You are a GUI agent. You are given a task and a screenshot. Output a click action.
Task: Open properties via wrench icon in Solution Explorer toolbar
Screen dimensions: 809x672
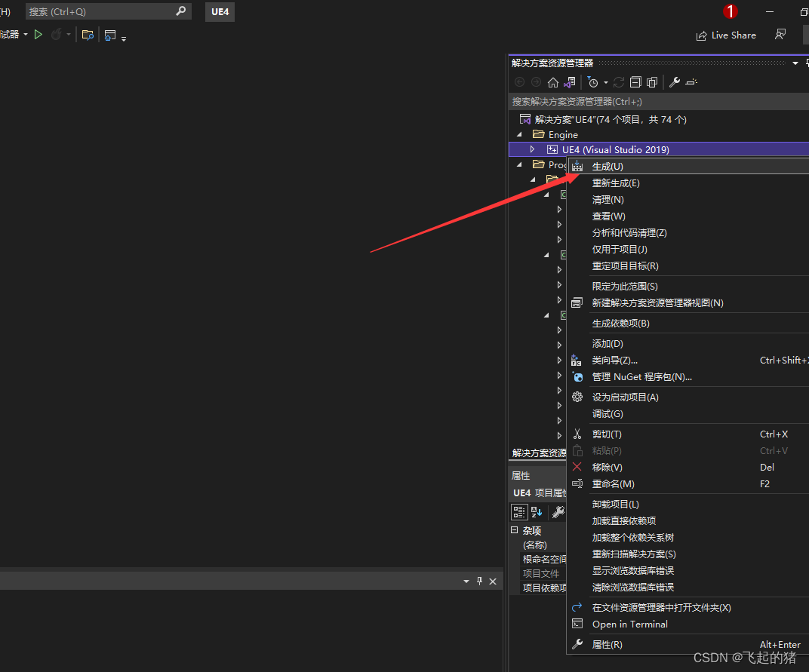click(675, 82)
